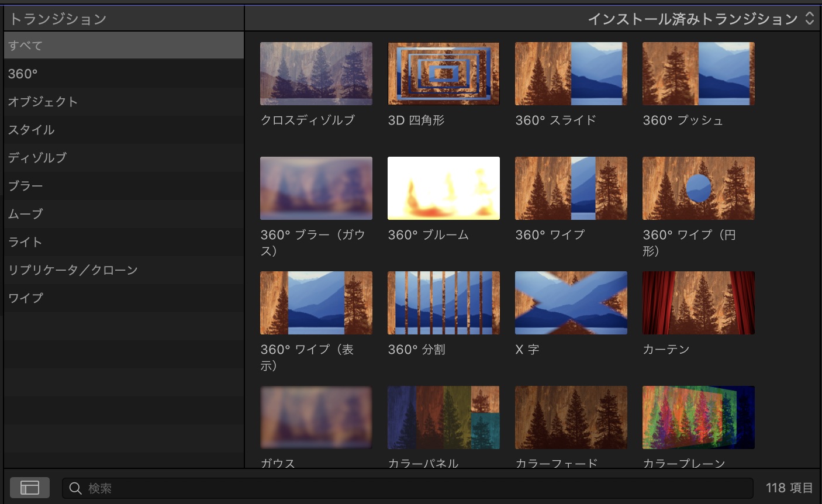Select the X 字 transition thumbnail
This screenshot has width=822, height=504.
571,303
